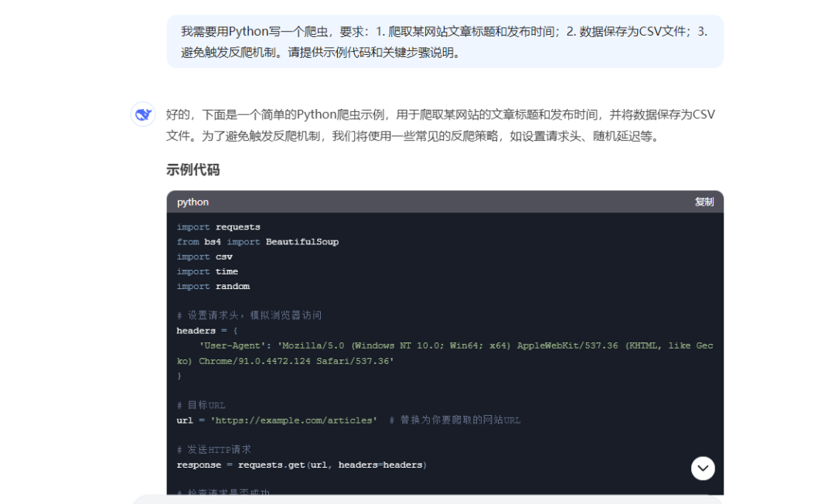
Task: Click the 'import time' code line
Action: 207,271
